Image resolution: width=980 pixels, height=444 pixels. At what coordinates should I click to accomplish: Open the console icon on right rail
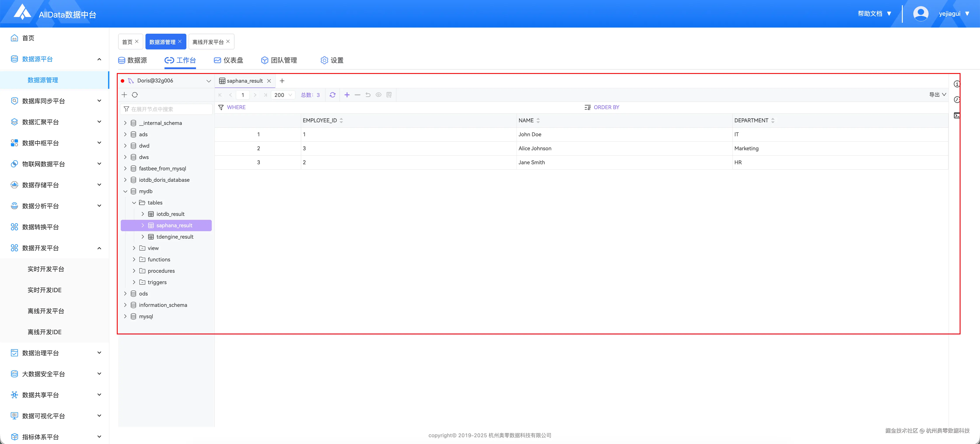click(956, 116)
